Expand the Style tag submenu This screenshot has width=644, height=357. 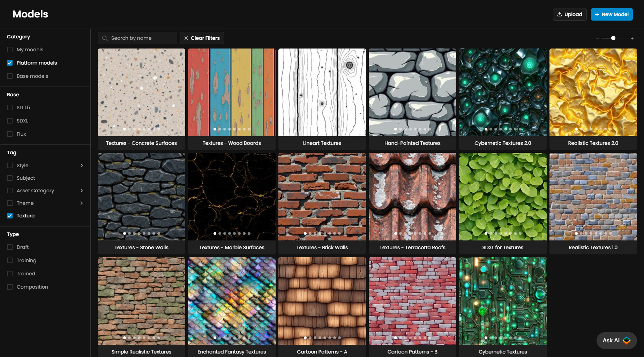(82, 165)
